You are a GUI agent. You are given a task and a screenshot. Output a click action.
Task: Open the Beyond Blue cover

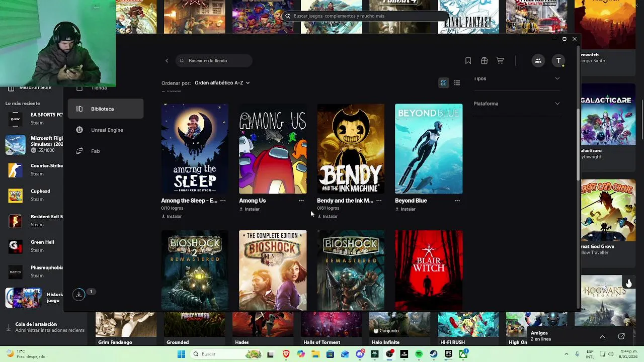(x=429, y=149)
